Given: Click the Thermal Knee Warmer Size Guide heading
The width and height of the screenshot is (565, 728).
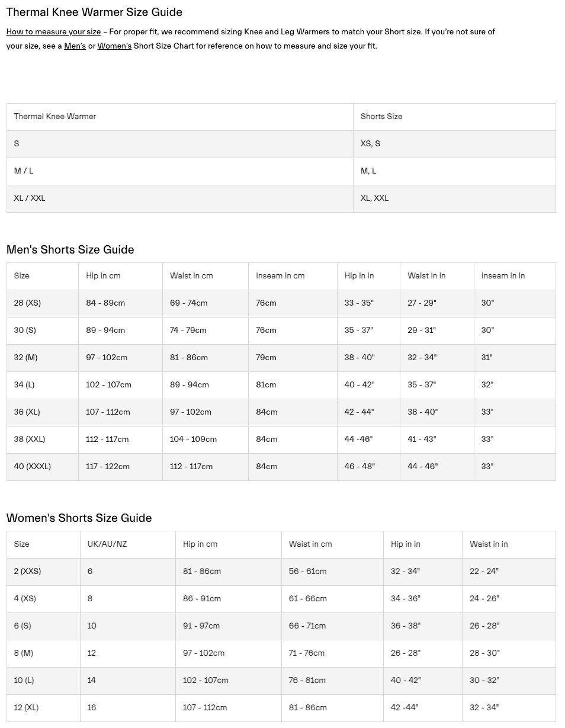Looking at the screenshot, I should (94, 12).
